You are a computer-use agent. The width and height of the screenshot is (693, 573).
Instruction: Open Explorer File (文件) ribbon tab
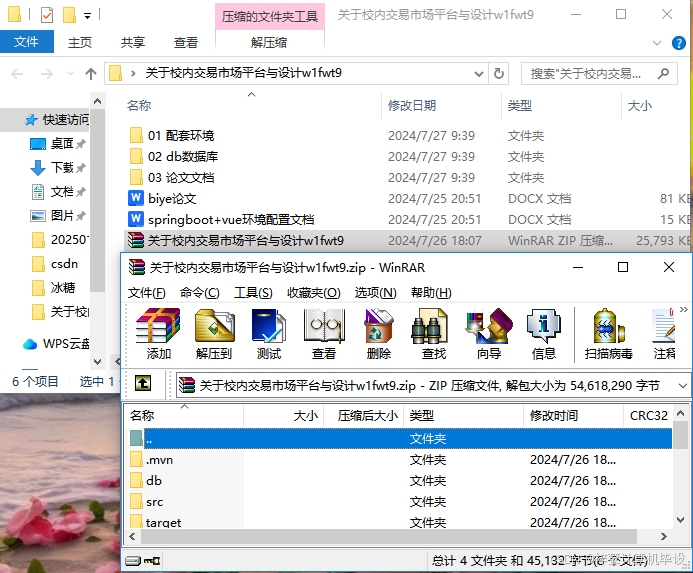point(27,42)
